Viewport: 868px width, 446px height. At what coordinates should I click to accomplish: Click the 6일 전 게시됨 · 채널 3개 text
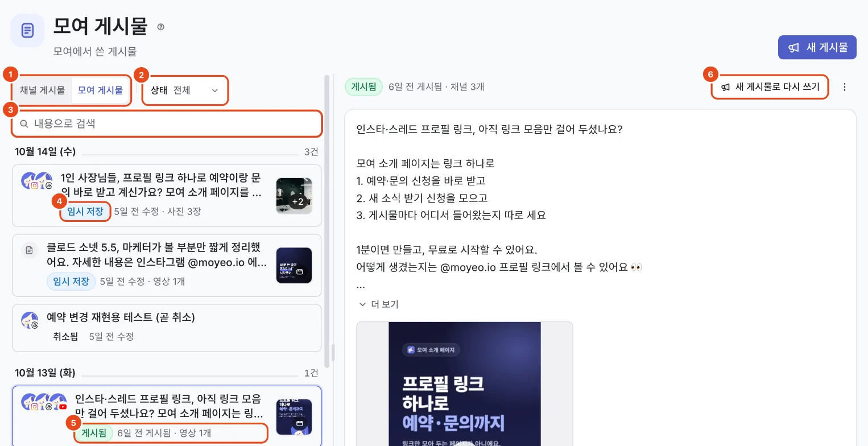click(x=436, y=87)
